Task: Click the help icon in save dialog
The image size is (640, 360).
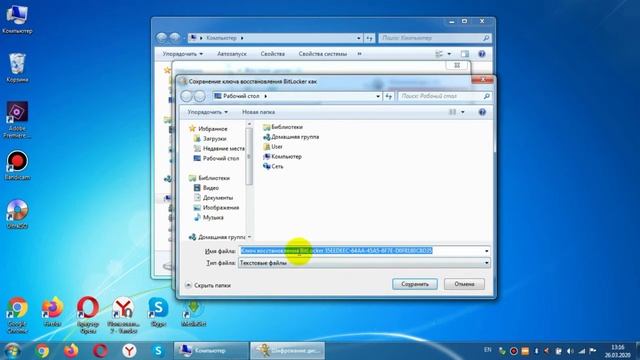Action: point(482,112)
